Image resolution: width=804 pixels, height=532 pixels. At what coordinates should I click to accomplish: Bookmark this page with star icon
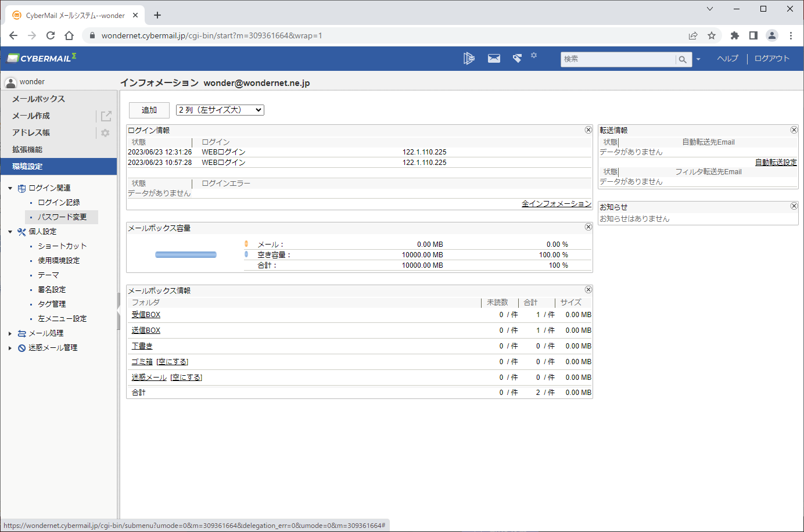pos(712,35)
